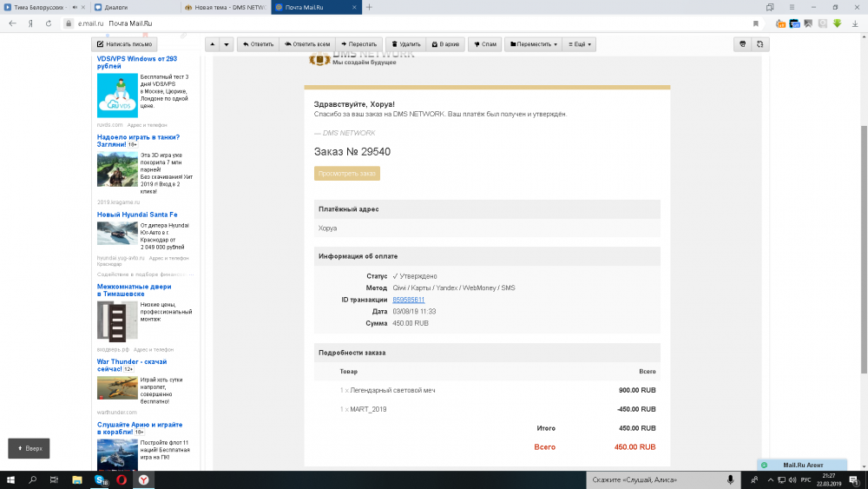
Task: Click the Opera icon in the taskbar
Action: point(122,479)
